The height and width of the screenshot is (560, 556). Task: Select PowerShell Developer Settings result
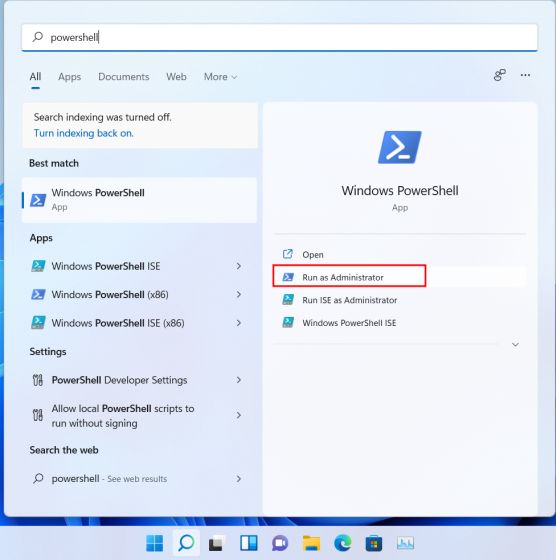140,380
